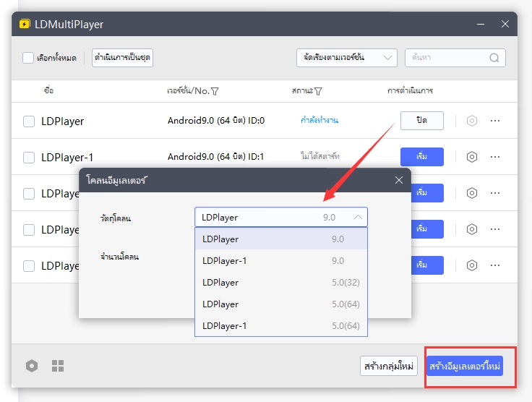
Task: Open settings gear for LDPlayer ID:0 row
Action: [x=471, y=121]
